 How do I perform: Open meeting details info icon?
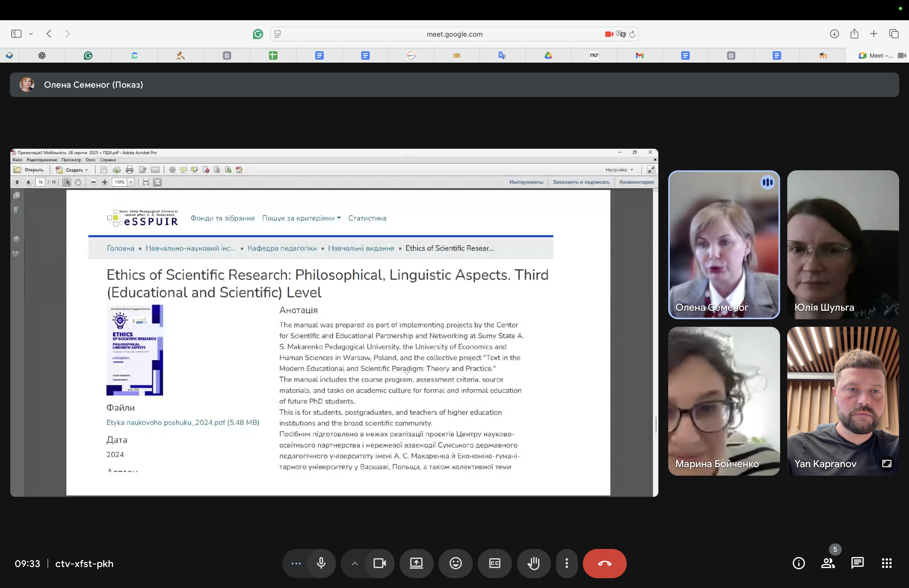799,563
